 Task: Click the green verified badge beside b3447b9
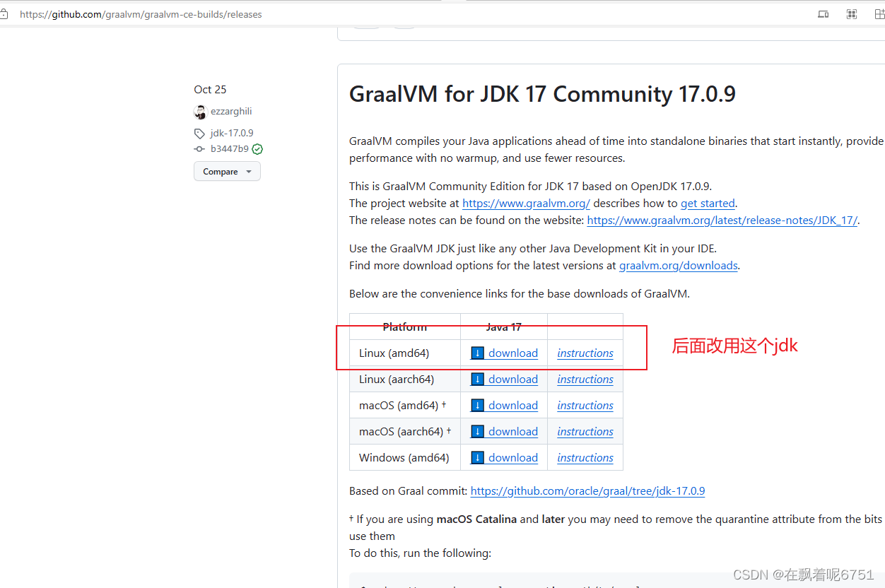pyautogui.click(x=257, y=148)
